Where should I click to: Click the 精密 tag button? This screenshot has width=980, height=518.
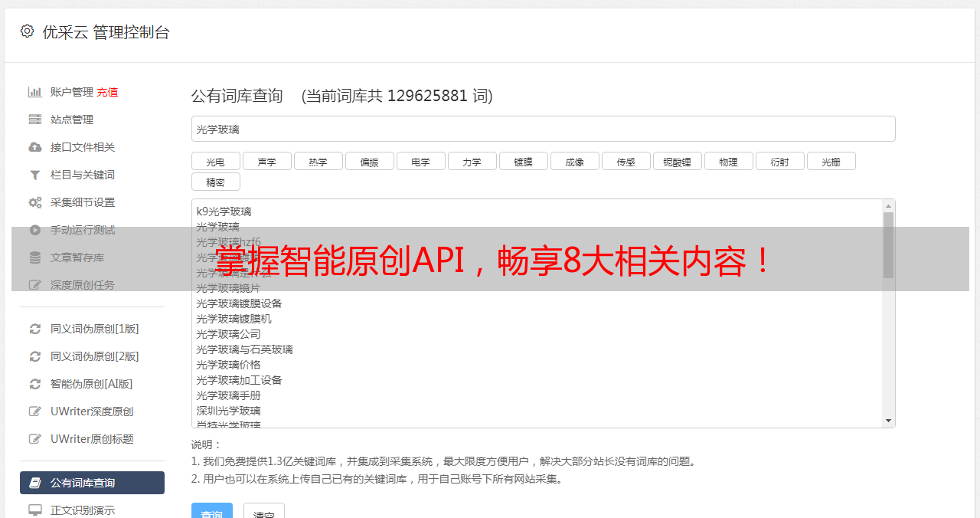[x=215, y=182]
